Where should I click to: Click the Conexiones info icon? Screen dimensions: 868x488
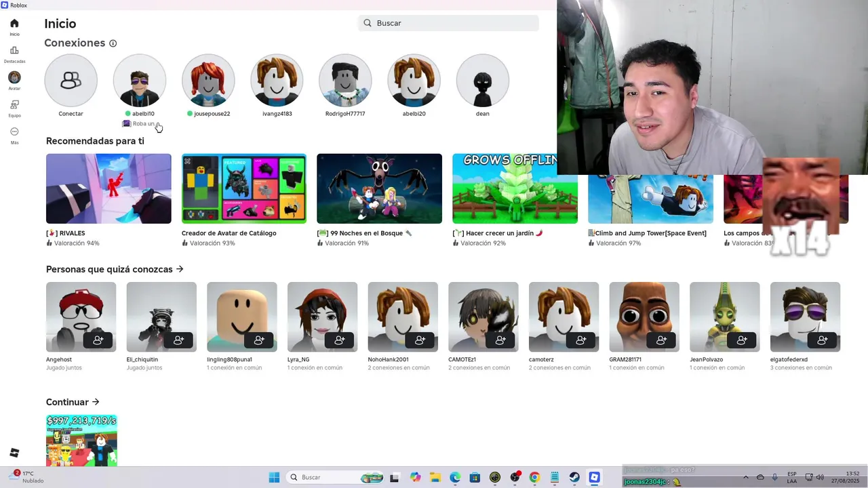(x=113, y=43)
